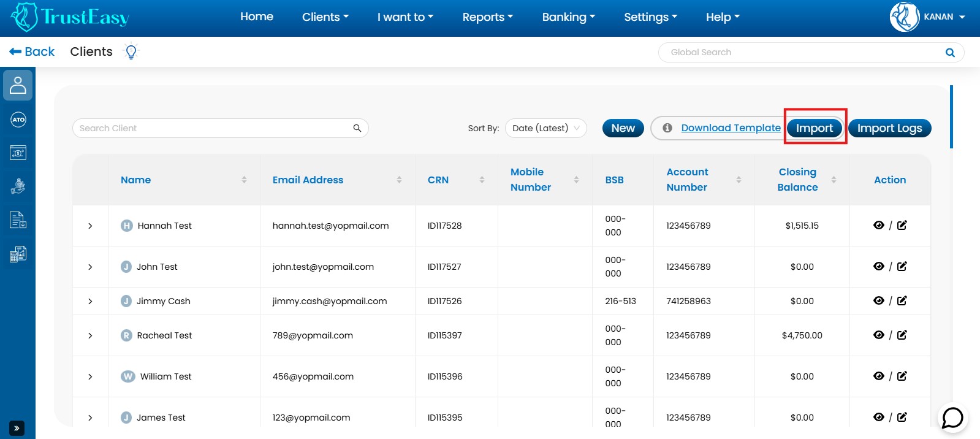View William Test using eye icon
Viewport: 980px width, 439px height.
(878, 376)
